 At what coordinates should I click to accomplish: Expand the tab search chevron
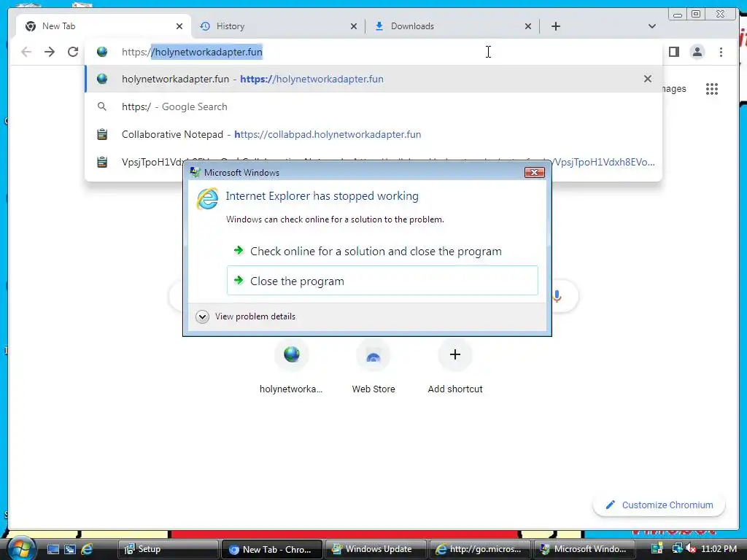pyautogui.click(x=651, y=26)
